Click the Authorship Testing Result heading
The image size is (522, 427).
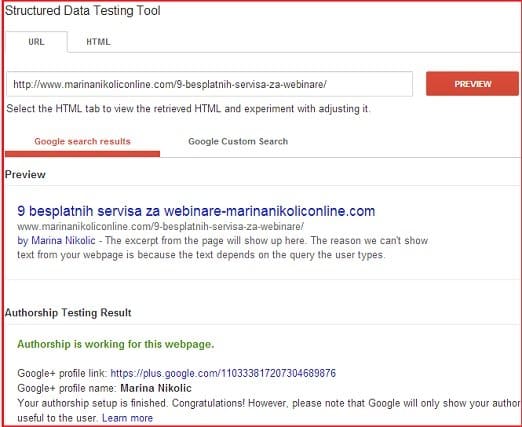click(68, 313)
